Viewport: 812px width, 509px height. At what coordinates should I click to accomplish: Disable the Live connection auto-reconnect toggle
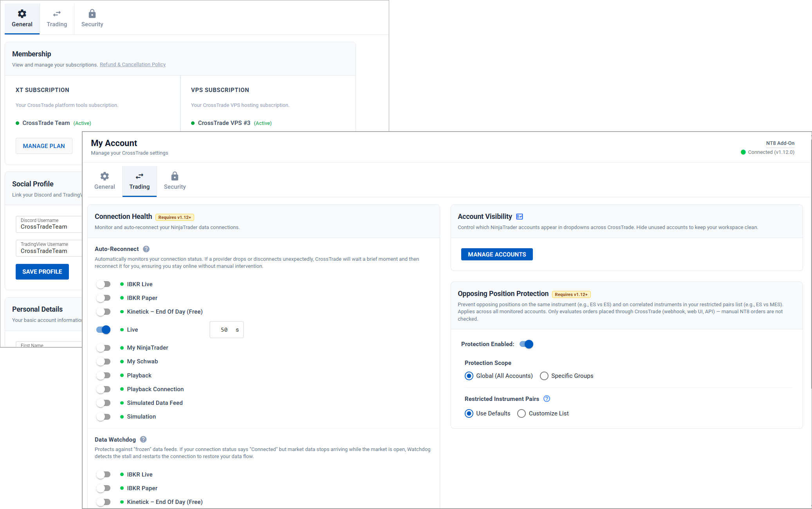pos(104,330)
